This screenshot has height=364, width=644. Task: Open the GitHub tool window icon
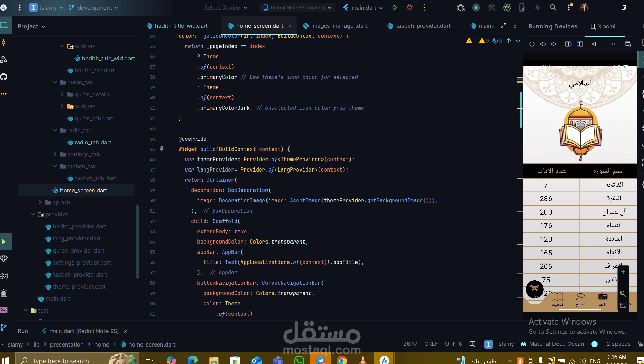click(x=4, y=77)
